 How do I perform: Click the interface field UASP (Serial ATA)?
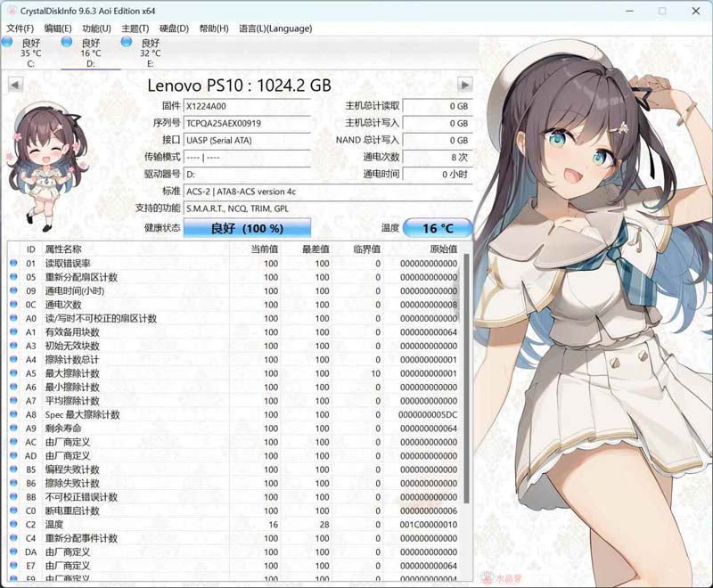(247, 141)
